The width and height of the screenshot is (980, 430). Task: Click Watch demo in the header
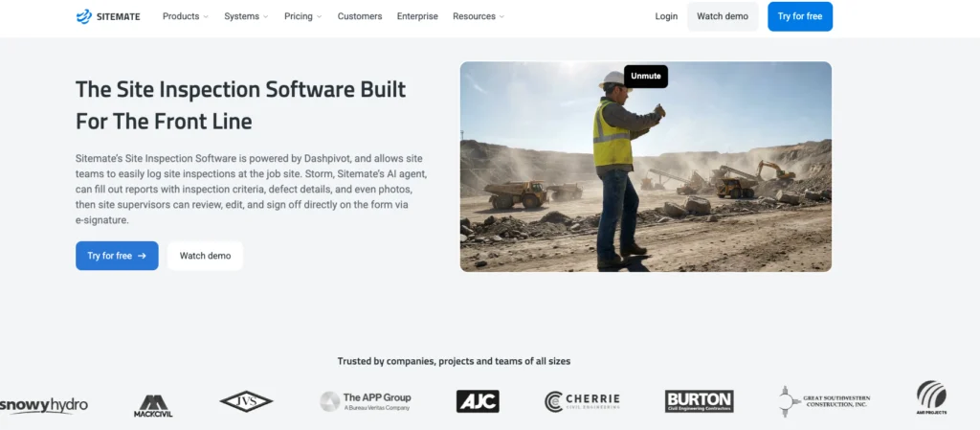(x=723, y=16)
